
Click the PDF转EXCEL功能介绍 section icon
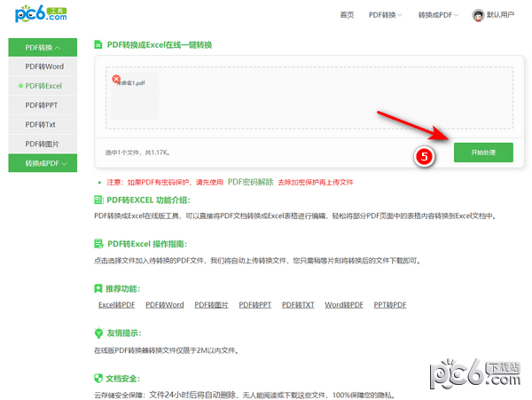tap(98, 200)
